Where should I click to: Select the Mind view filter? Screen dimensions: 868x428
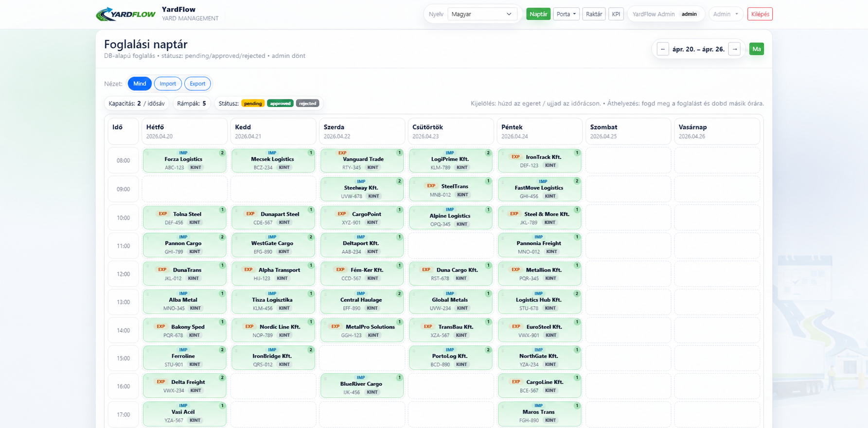140,84
